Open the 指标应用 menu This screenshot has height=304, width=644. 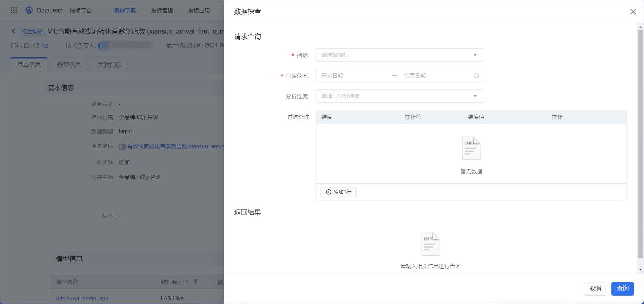[x=199, y=10]
